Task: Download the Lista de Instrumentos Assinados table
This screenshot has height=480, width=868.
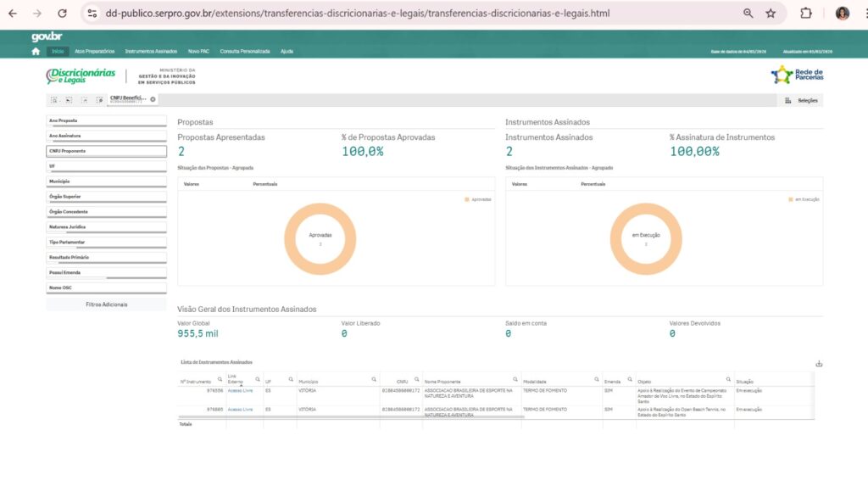Action: 819,364
